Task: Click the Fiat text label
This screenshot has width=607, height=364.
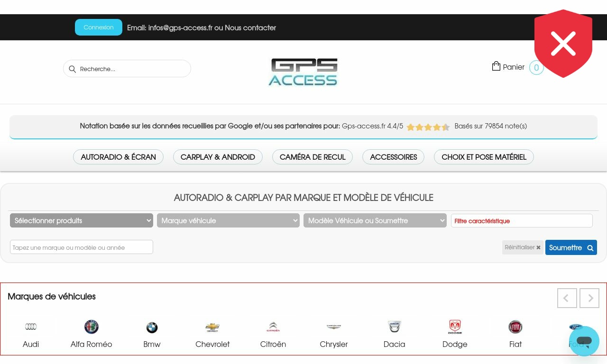Action: [x=515, y=344]
